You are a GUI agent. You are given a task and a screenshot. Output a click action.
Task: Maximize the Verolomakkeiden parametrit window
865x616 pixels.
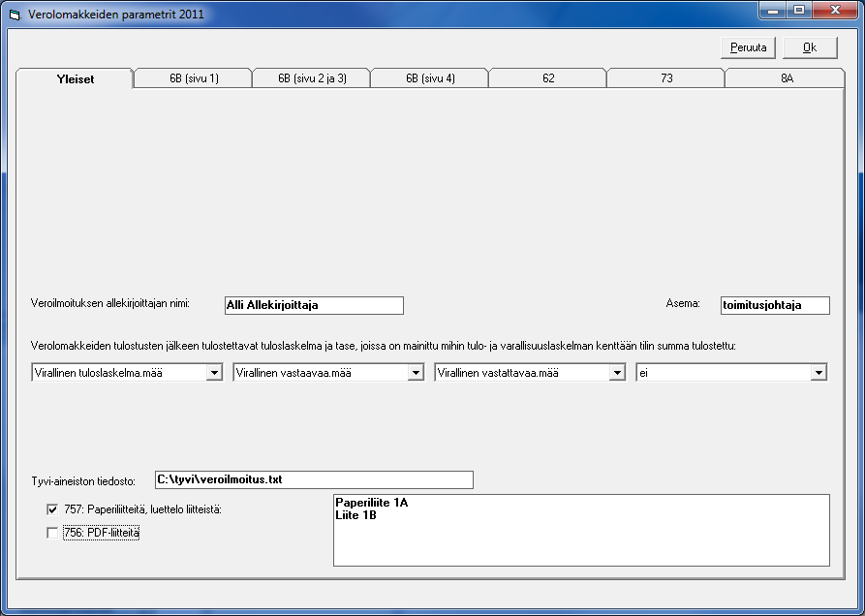click(x=798, y=10)
